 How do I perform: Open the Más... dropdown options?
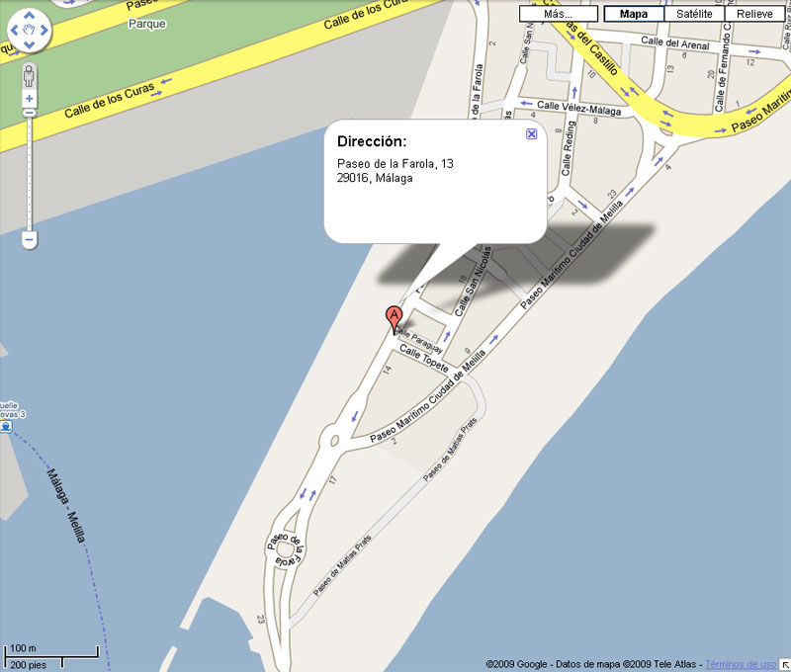558,14
